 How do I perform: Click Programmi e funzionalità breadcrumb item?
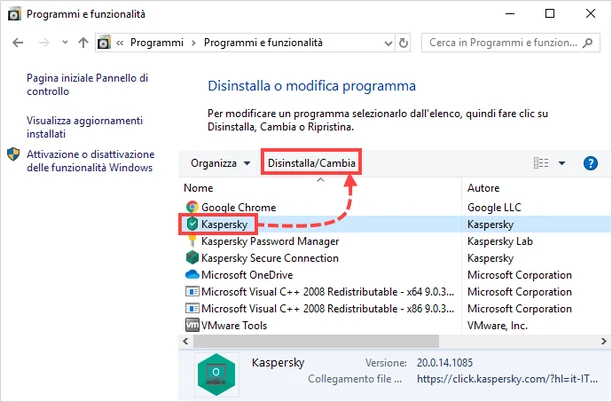click(x=263, y=43)
